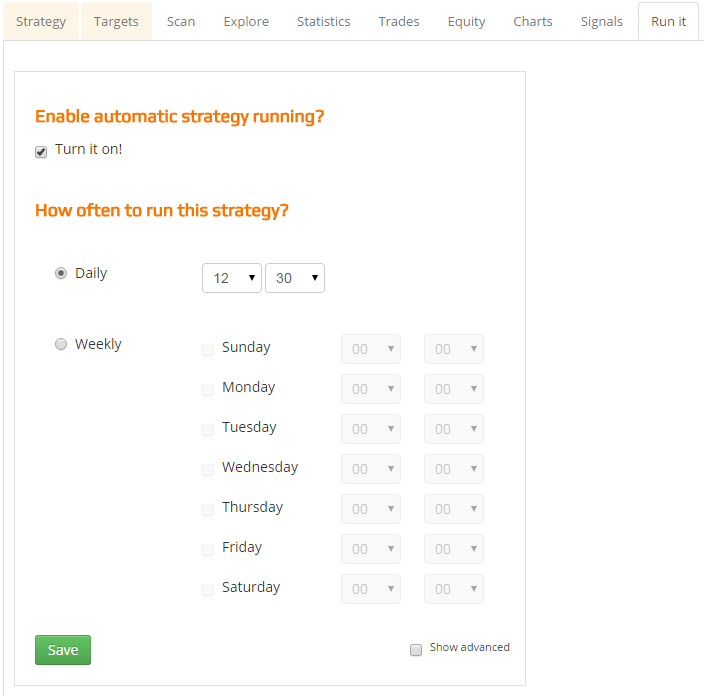Tick the Wednesday checkbox

coord(208,469)
